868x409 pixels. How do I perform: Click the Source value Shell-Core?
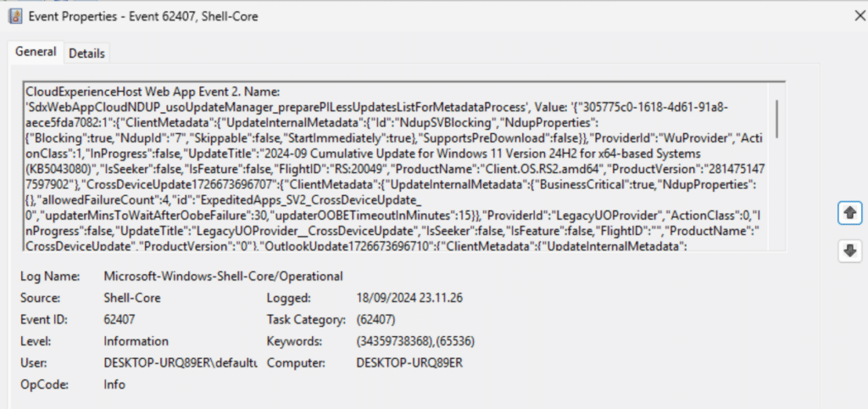pyautogui.click(x=131, y=298)
